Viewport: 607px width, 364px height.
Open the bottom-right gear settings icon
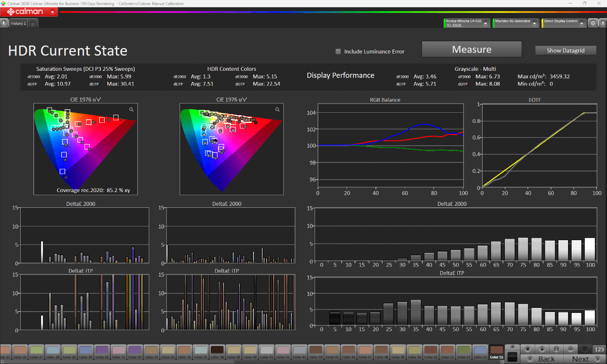[x=585, y=349]
